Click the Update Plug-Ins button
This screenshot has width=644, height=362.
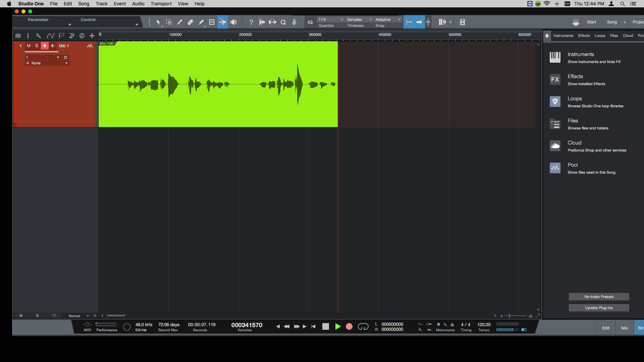point(598,308)
